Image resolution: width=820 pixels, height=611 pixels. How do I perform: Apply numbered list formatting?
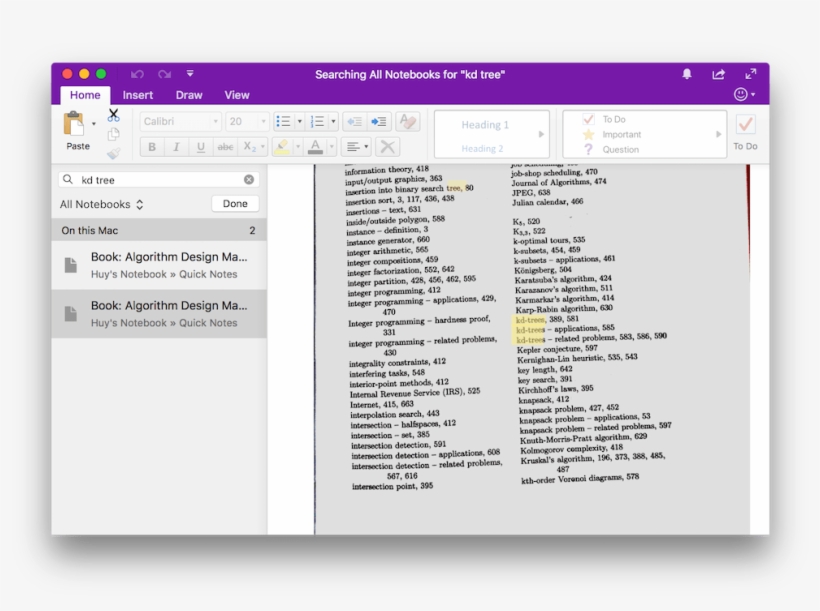pyautogui.click(x=318, y=120)
